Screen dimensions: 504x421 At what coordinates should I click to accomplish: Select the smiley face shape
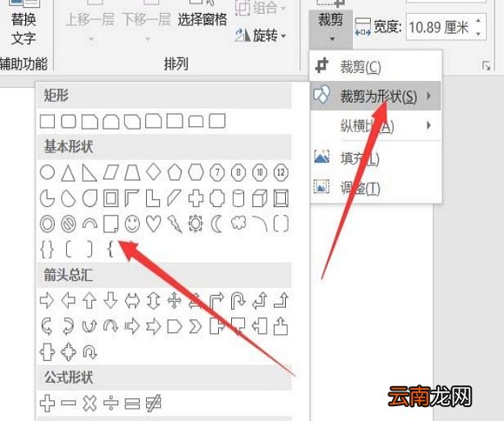coord(132,224)
